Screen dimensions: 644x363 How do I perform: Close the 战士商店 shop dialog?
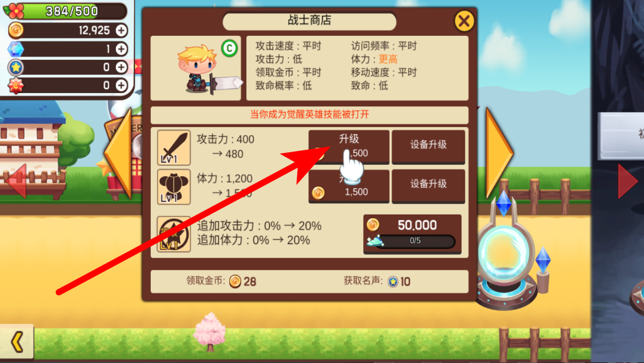coord(464,21)
